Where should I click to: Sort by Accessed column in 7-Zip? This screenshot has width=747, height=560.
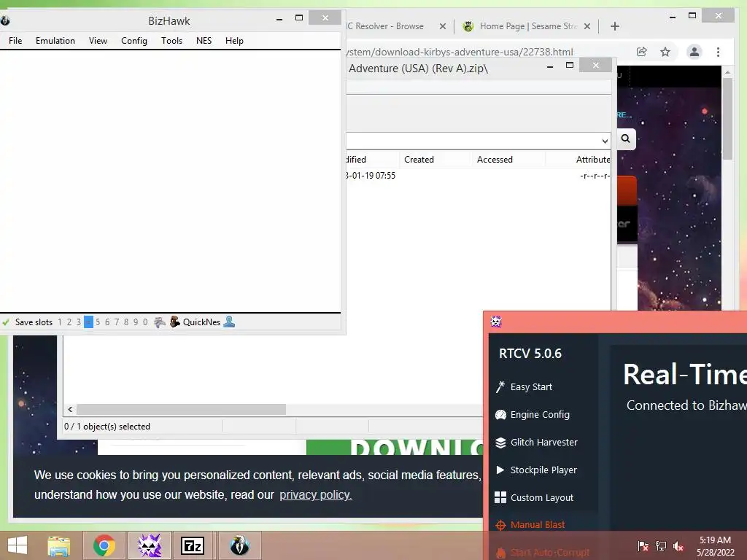(x=495, y=160)
